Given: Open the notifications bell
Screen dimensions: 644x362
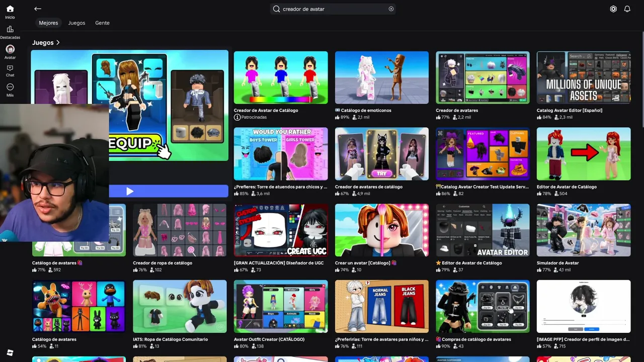Looking at the screenshot, I should [x=627, y=9].
